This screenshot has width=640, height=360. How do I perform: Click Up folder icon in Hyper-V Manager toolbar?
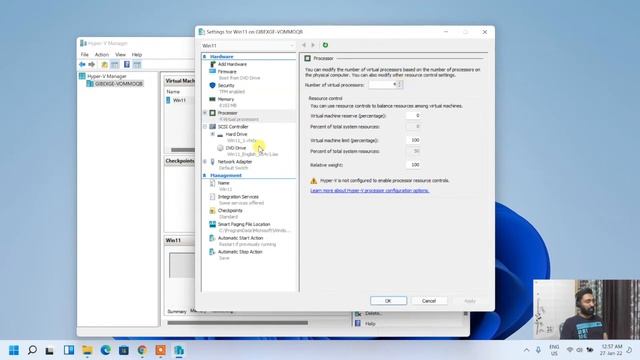(x=104, y=64)
